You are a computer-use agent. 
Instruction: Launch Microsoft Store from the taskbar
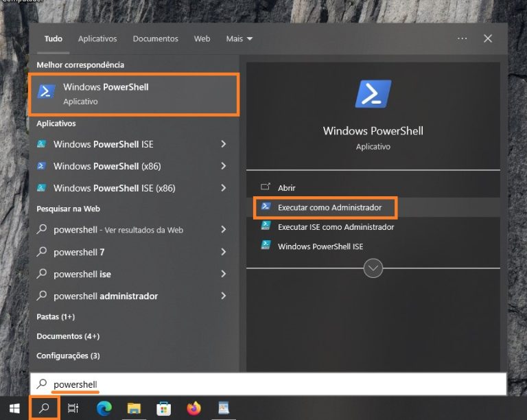(x=163, y=408)
